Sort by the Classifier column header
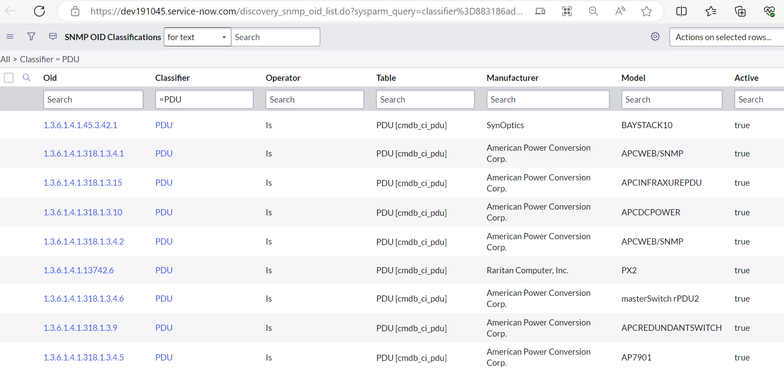The image size is (784, 390). (x=172, y=78)
